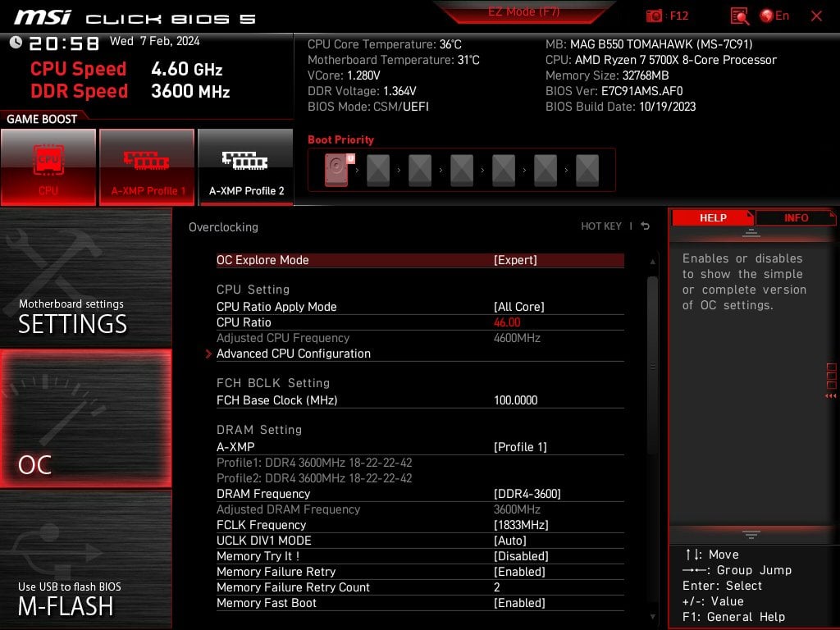The height and width of the screenshot is (630, 840).
Task: Switch to the INFO tab
Action: (x=796, y=218)
